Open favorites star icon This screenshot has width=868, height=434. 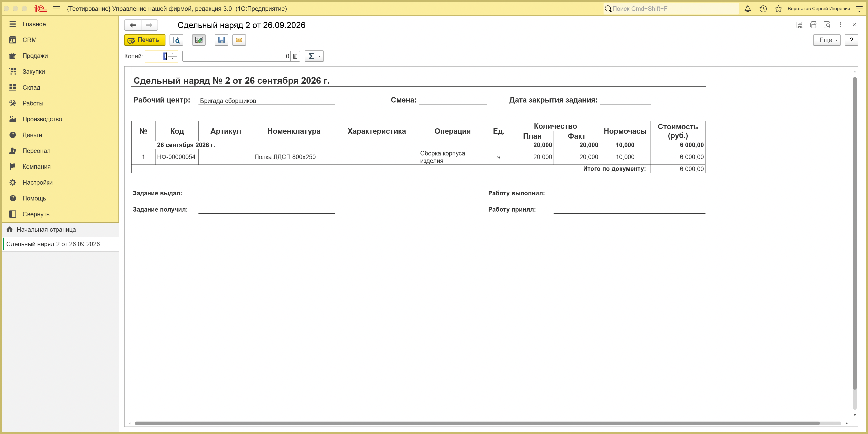(x=778, y=9)
